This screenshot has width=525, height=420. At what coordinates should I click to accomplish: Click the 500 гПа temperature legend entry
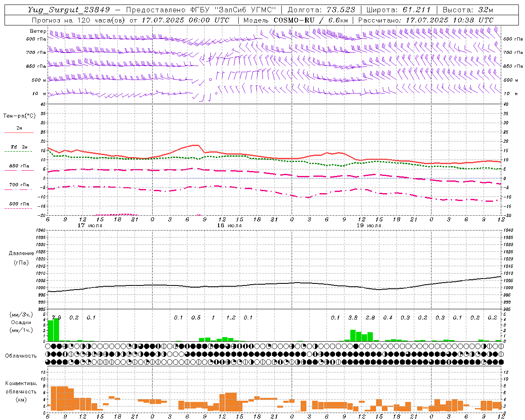(19, 204)
